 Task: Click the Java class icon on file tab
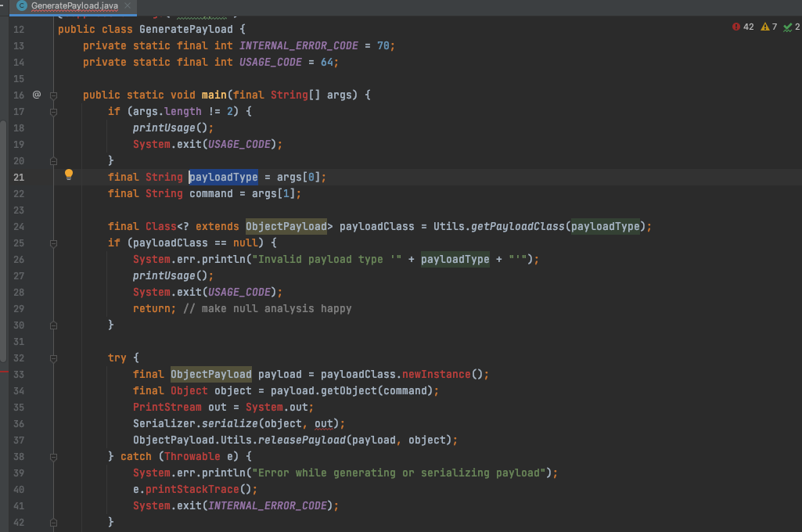22,6
